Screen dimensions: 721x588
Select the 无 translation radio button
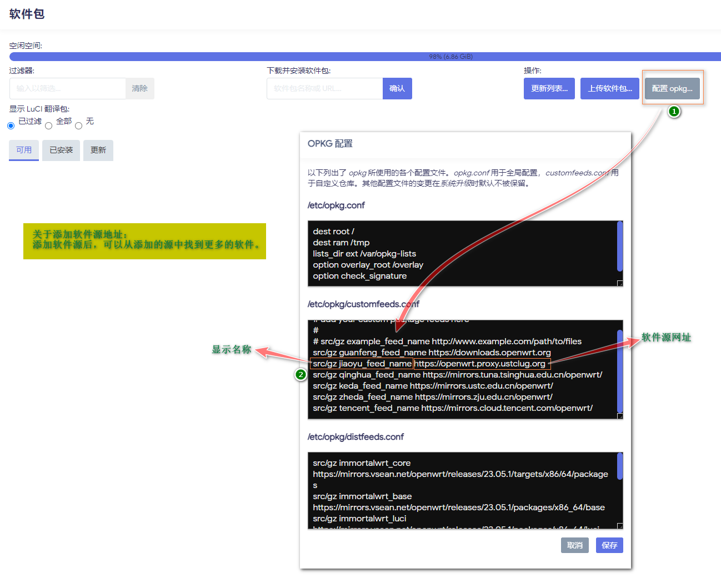point(79,126)
